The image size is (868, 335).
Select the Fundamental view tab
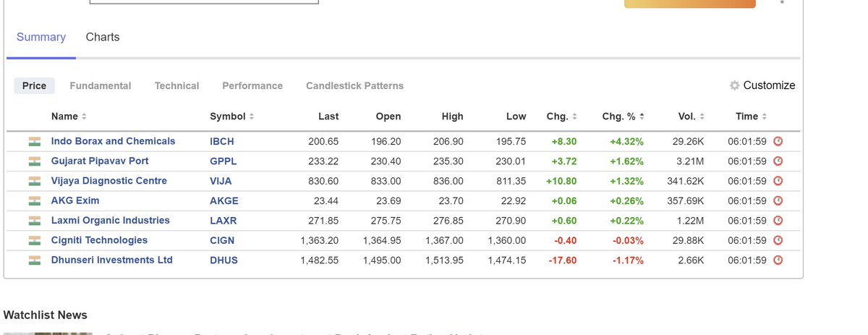(101, 85)
